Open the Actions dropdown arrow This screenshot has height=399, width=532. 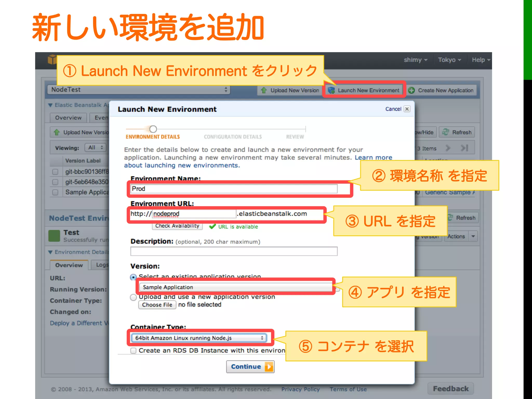(473, 236)
